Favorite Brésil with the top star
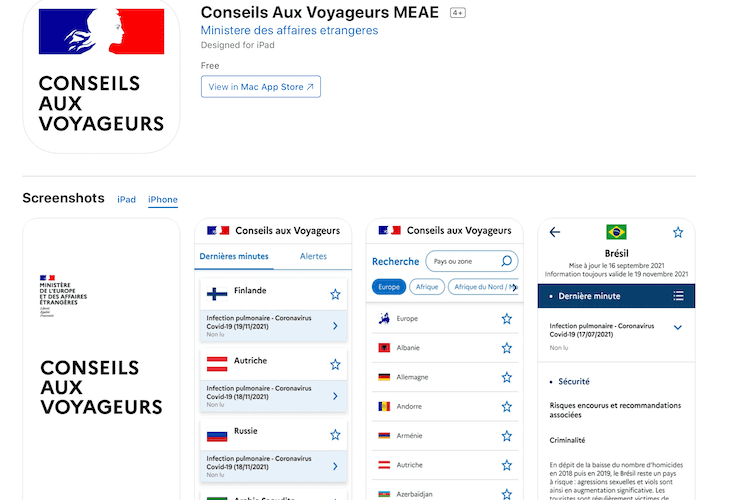 click(x=678, y=232)
